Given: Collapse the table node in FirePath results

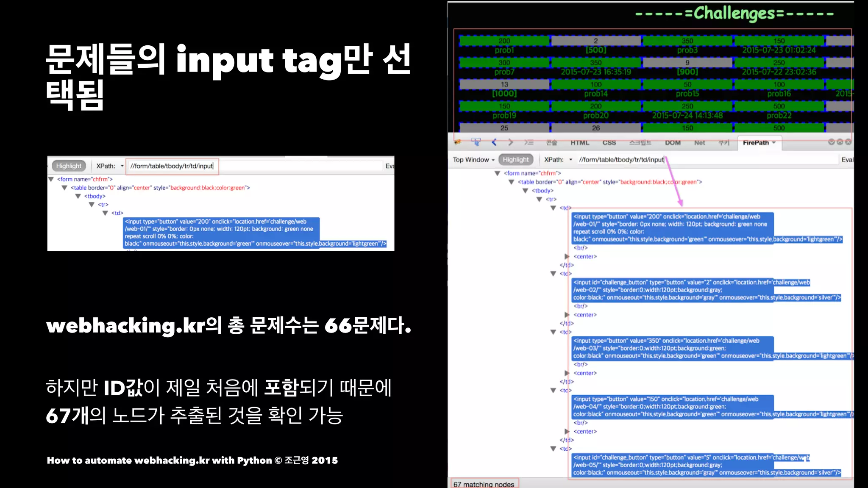Looking at the screenshot, I should 512,182.
